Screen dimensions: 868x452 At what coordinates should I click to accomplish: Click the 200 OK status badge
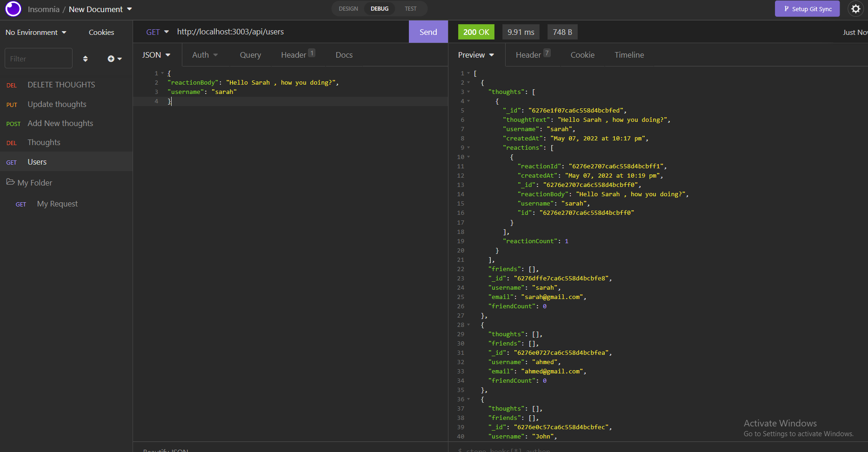click(x=476, y=32)
